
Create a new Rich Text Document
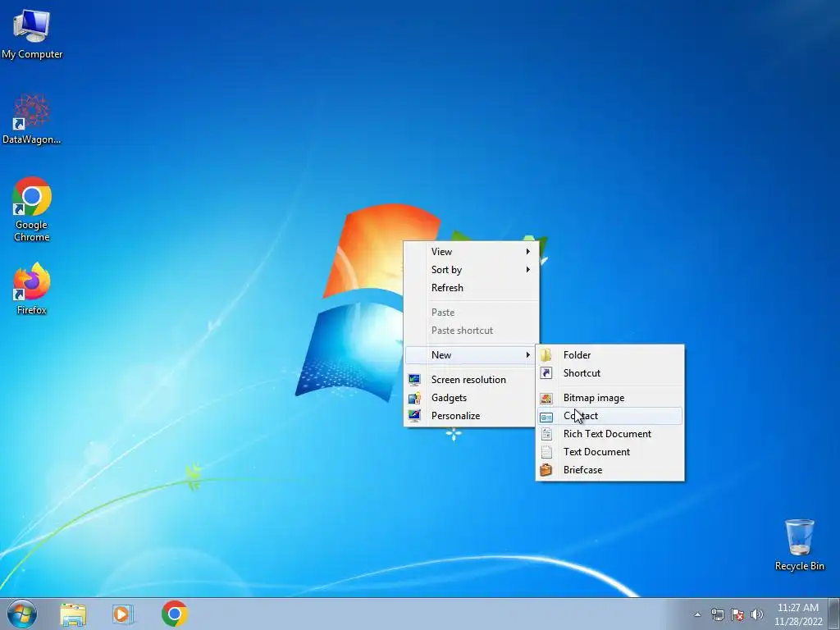[609, 434]
